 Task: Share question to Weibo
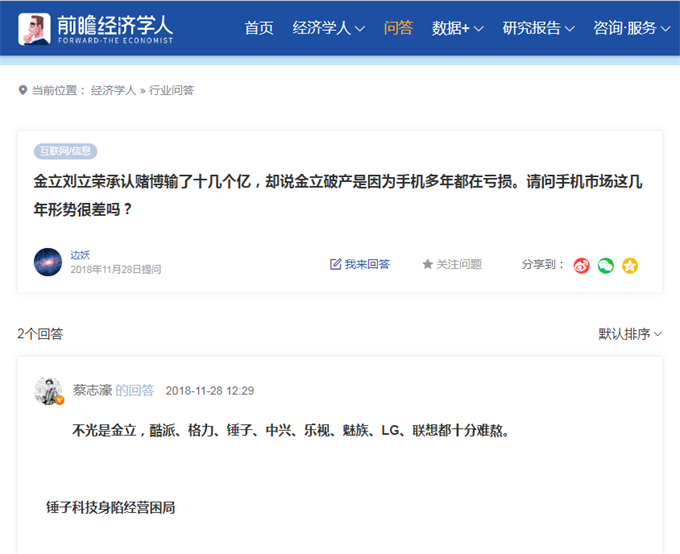[x=582, y=266]
